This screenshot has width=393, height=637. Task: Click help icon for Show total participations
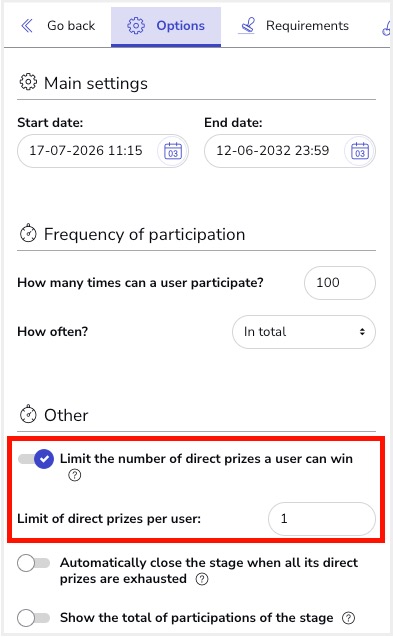pos(348,618)
